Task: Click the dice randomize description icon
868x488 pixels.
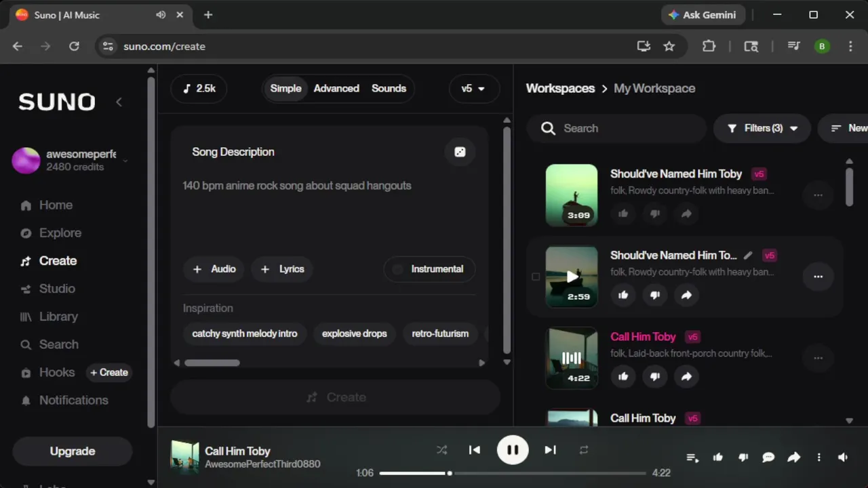Action: pyautogui.click(x=460, y=152)
